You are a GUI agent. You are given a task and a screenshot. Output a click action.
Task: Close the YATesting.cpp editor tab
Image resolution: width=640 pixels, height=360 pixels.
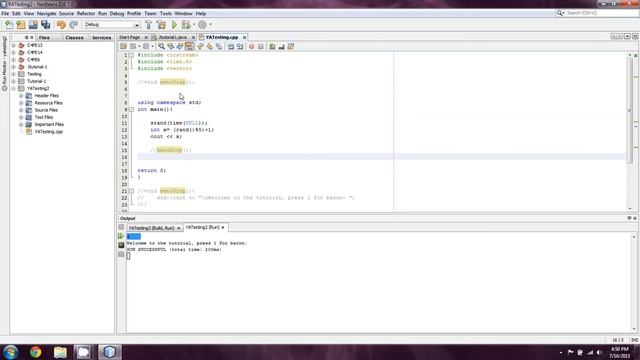(x=244, y=38)
